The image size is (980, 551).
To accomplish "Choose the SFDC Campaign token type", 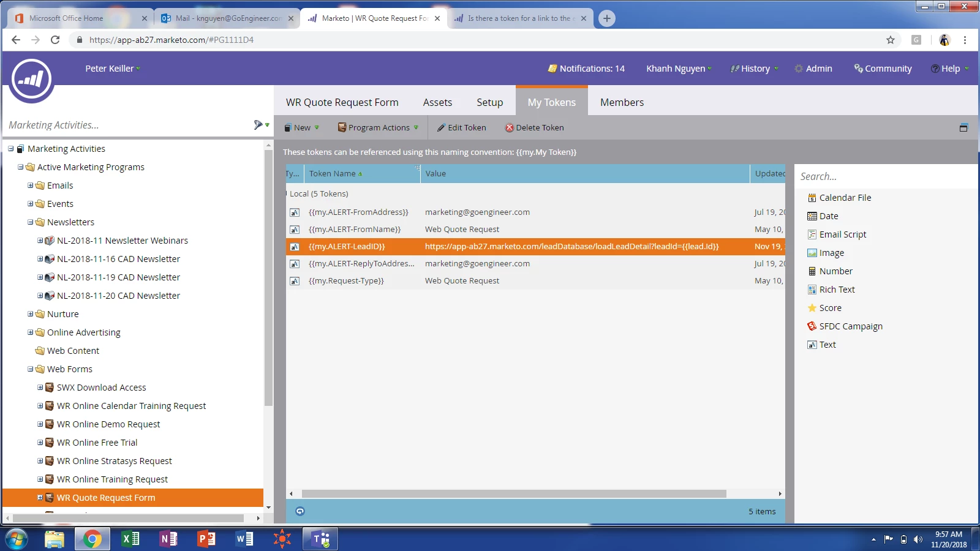I will pos(845,326).
